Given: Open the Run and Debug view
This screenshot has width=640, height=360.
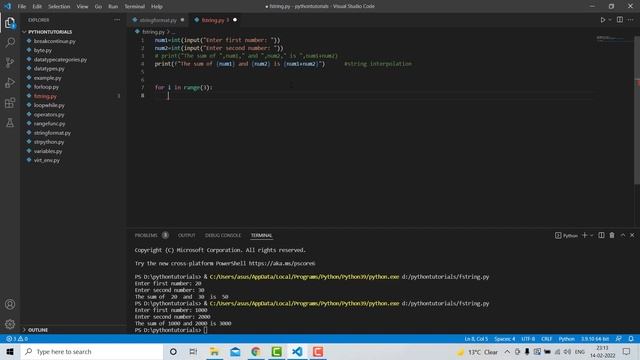Looking at the screenshot, I should point(10,82).
